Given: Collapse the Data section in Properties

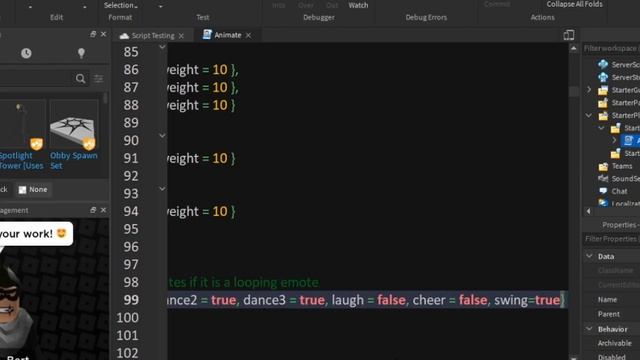Looking at the screenshot, I should [x=589, y=256].
